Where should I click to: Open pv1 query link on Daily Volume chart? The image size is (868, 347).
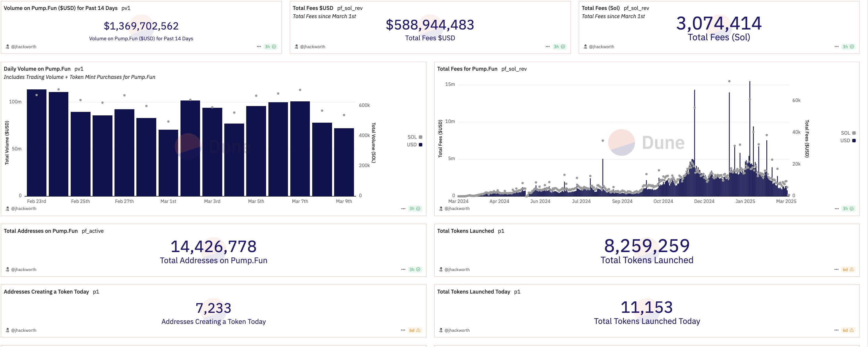coord(79,69)
